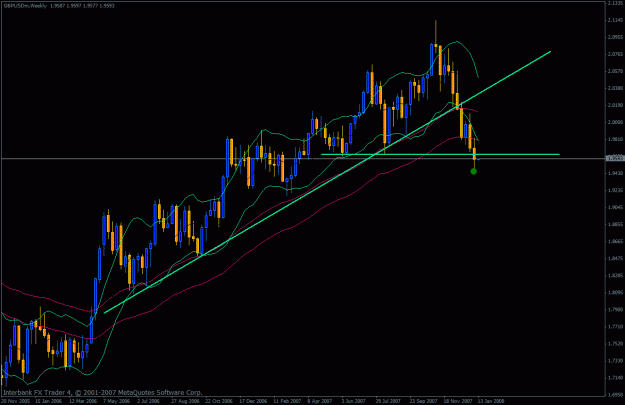Select the horizontal green support line

pyautogui.click(x=440, y=154)
